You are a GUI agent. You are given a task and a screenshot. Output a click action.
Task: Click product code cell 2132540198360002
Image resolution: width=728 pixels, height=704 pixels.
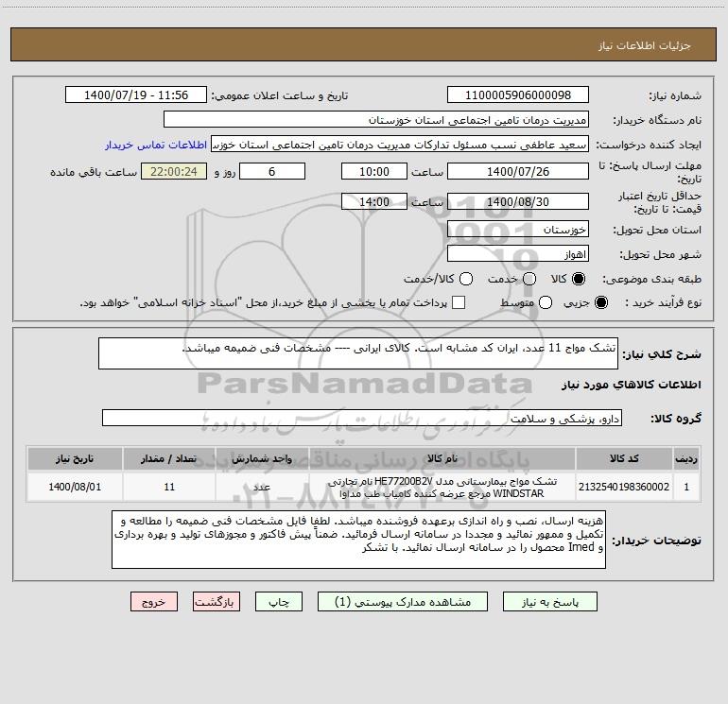pos(624,487)
